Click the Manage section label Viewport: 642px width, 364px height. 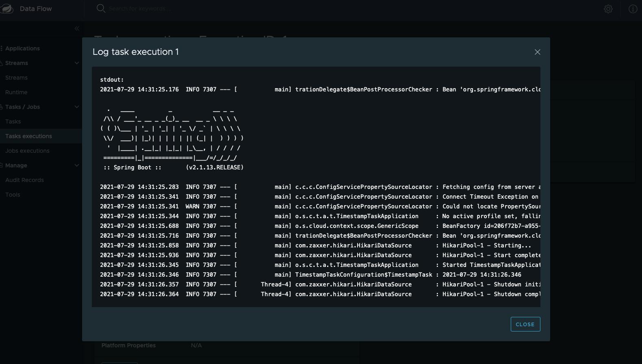16,165
